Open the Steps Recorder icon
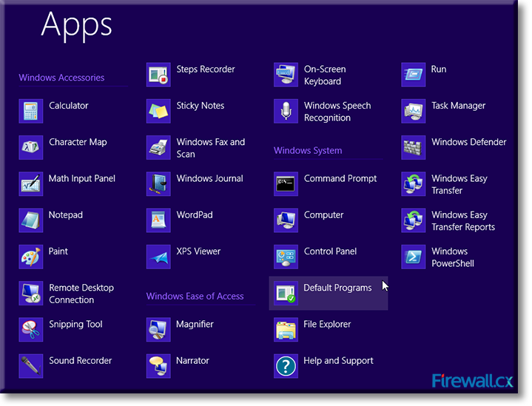Screen dimensions: 532x406 tap(158, 75)
